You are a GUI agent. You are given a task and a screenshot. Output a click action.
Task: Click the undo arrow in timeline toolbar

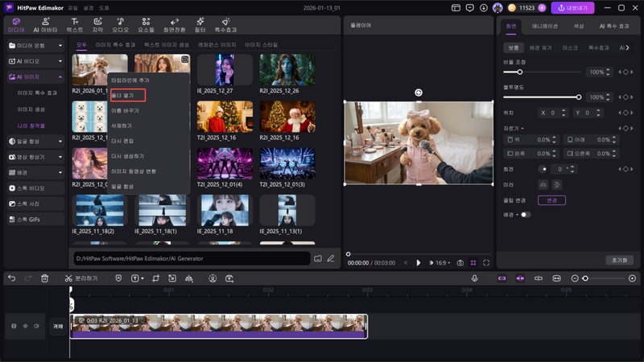tap(11, 278)
